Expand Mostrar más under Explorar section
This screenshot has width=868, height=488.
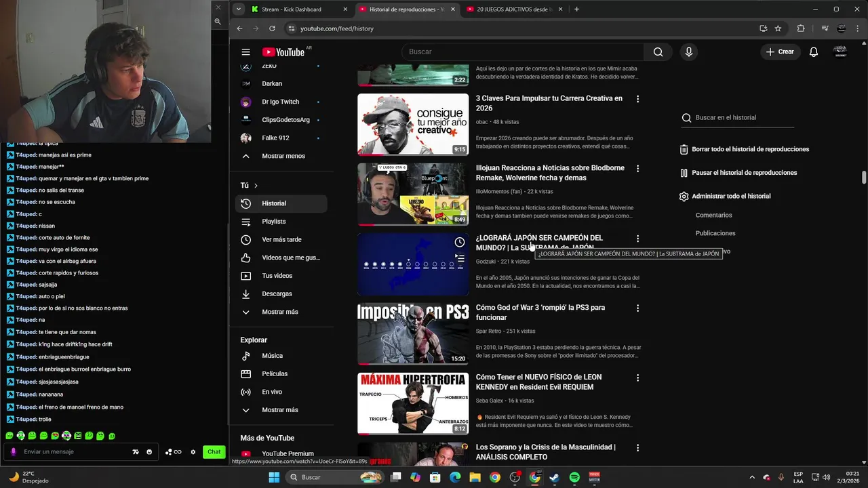[x=281, y=410]
